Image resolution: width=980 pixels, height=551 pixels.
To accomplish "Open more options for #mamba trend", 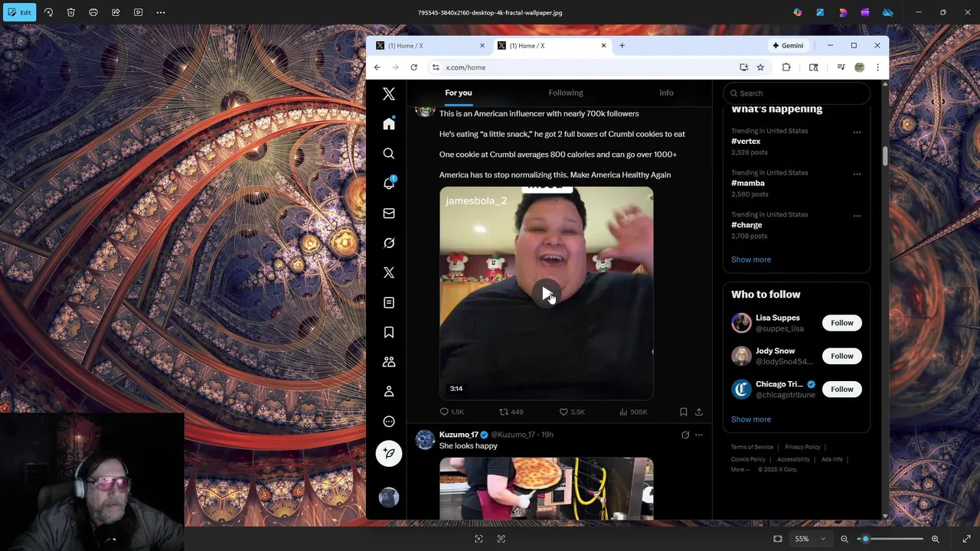I will [x=857, y=174].
